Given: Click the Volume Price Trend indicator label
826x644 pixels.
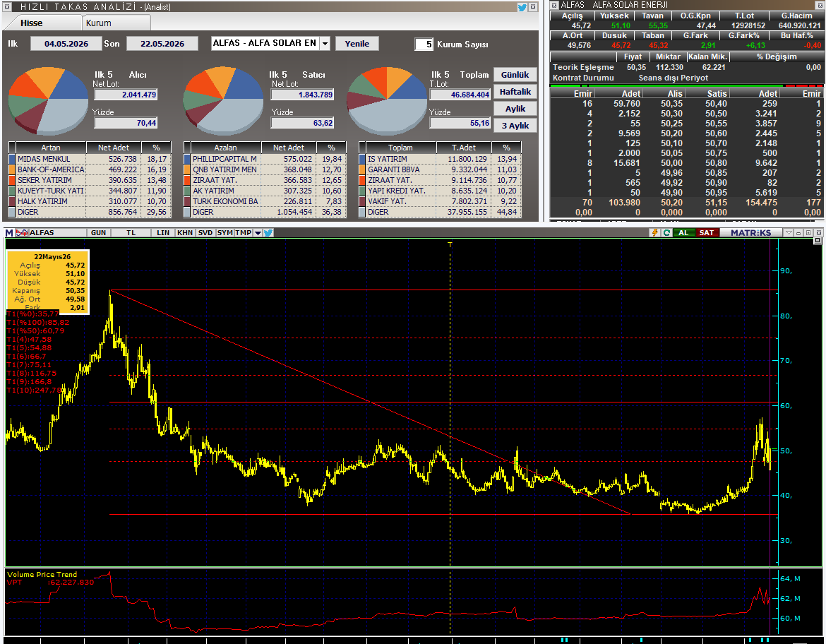Looking at the screenshot, I should [x=42, y=574].
